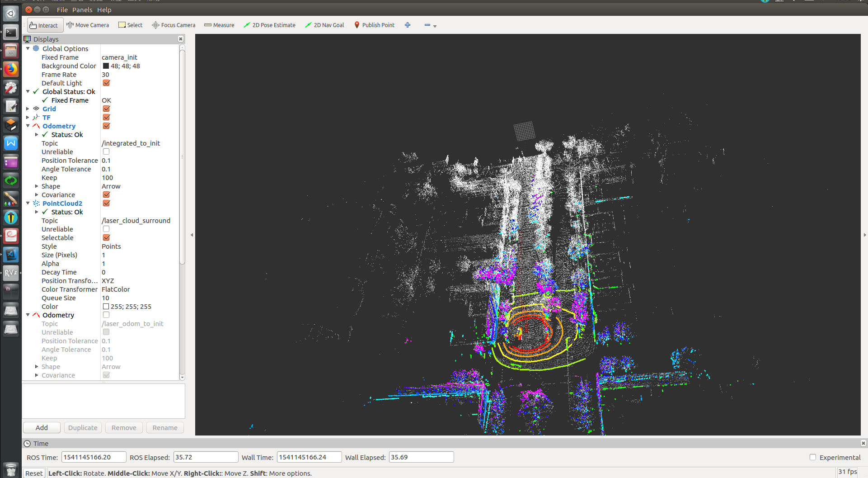Click the Focus Camera tool
This screenshot has height=478, width=868.
point(174,25)
